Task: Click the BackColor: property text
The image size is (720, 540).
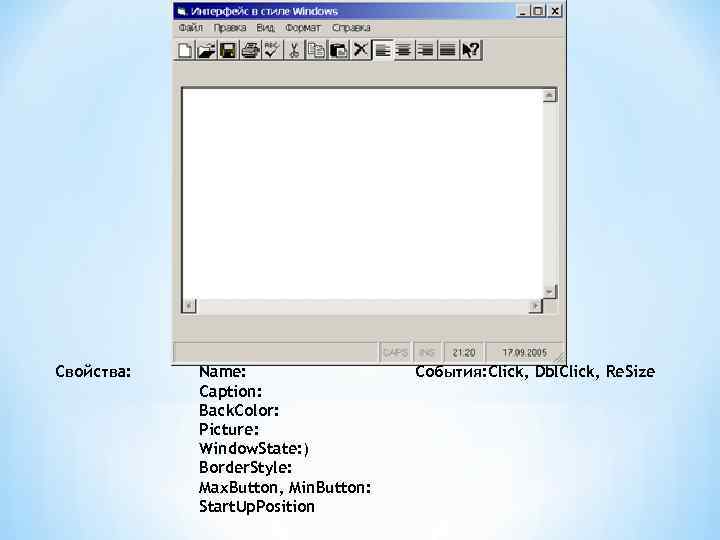Action: pyautogui.click(x=239, y=410)
